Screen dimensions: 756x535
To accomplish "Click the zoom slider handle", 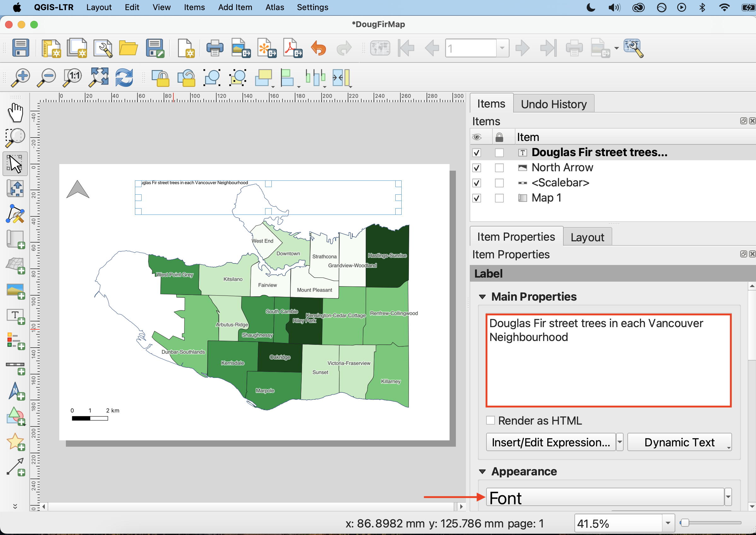I will click(x=684, y=523).
